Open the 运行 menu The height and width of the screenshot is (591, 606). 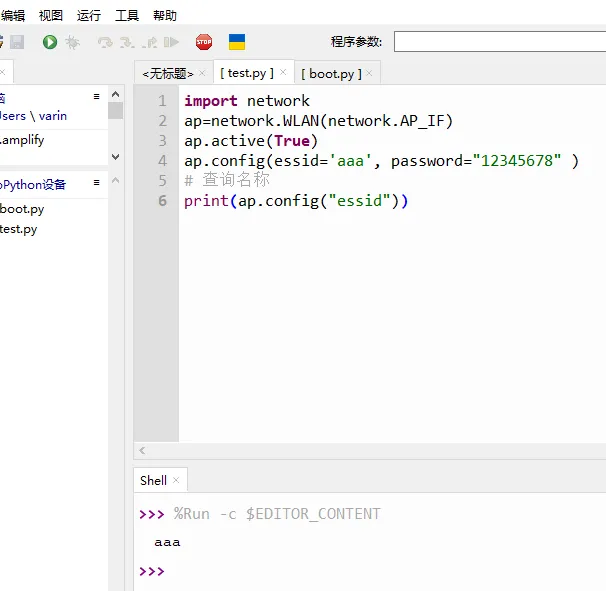89,15
